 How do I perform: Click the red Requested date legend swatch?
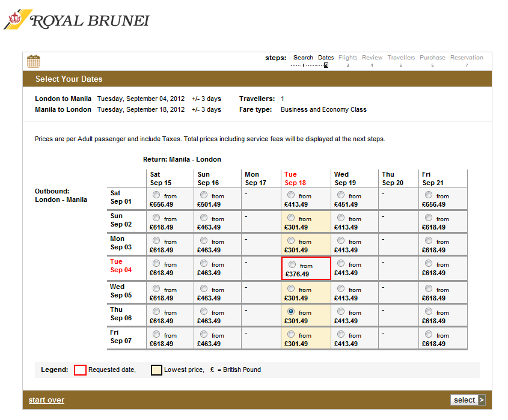point(80,370)
